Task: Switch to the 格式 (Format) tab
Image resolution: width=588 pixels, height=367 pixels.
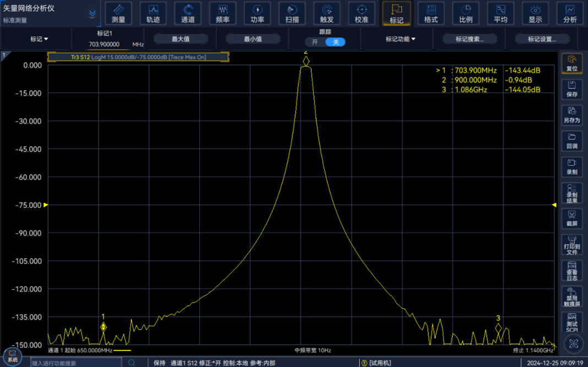Action: (x=431, y=13)
